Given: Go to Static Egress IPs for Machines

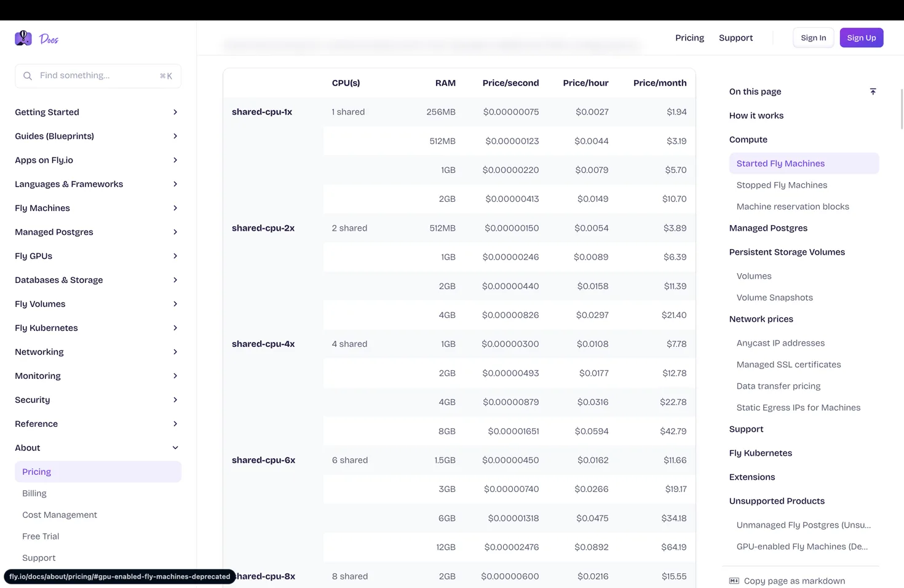Looking at the screenshot, I should 798,408.
